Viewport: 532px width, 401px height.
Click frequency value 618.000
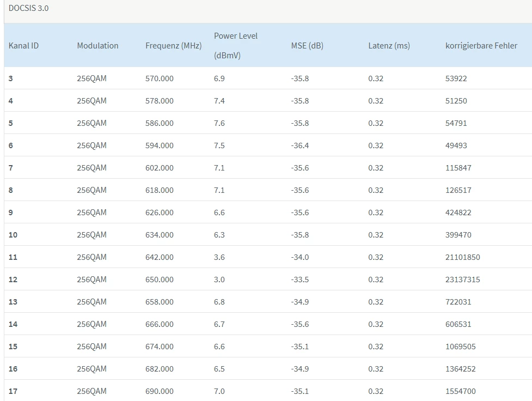click(x=160, y=190)
